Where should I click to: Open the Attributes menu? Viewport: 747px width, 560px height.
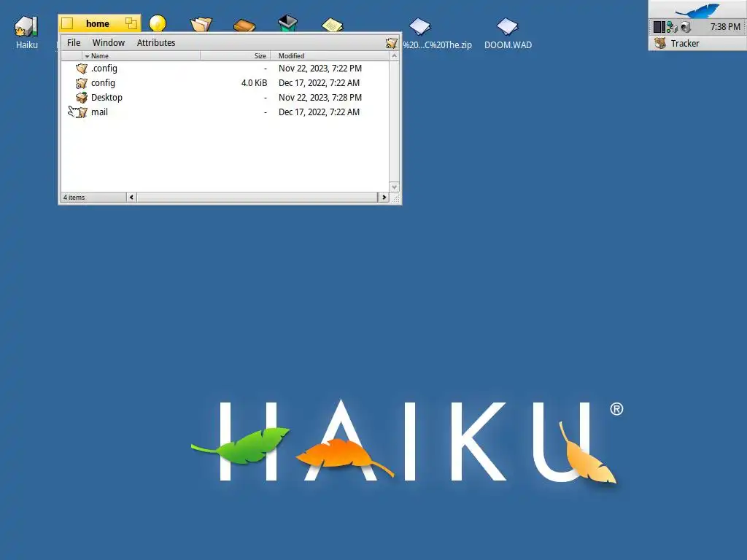156,43
